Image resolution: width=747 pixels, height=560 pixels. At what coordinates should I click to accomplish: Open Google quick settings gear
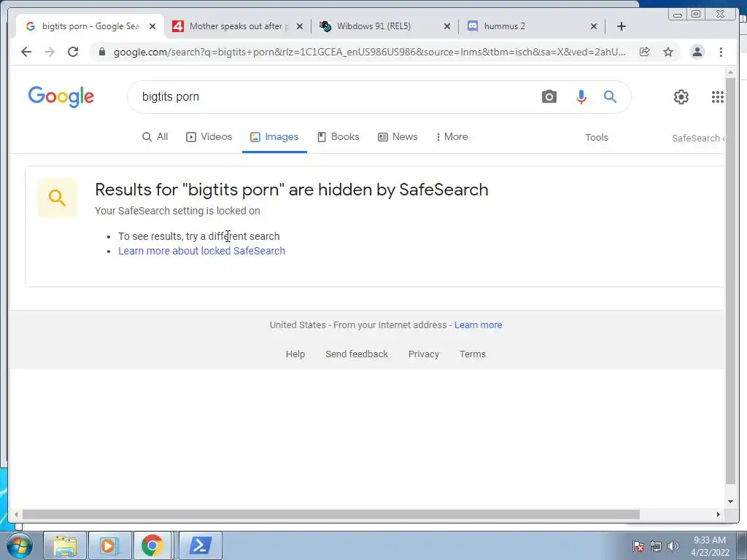tap(681, 97)
